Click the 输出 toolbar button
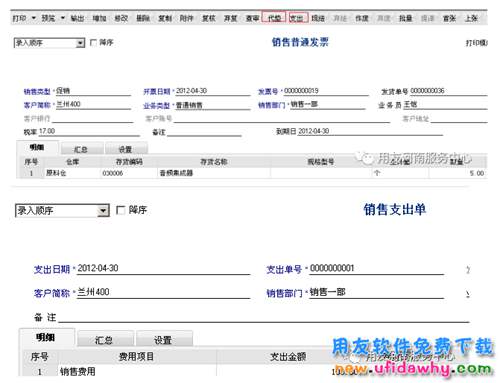 coord(77,18)
